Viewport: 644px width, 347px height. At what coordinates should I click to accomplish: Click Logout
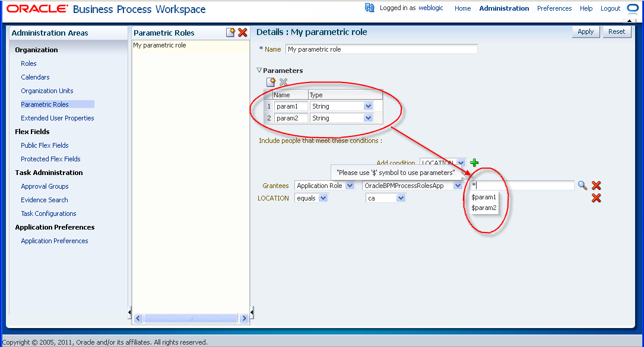610,8
